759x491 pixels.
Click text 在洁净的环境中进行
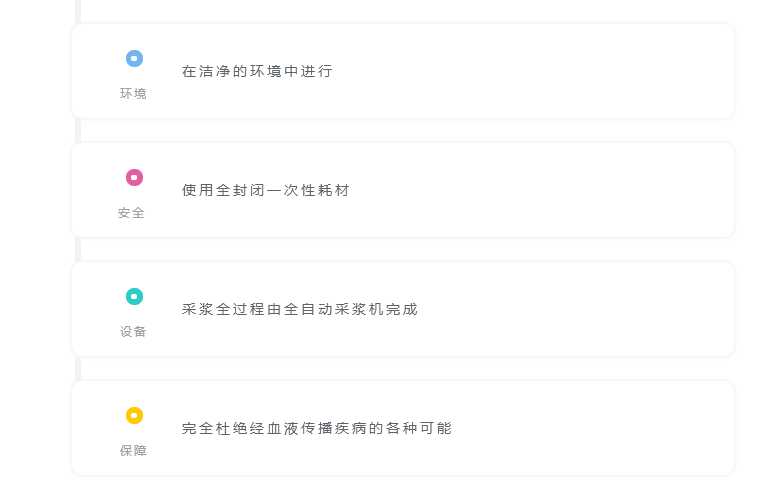coord(257,71)
